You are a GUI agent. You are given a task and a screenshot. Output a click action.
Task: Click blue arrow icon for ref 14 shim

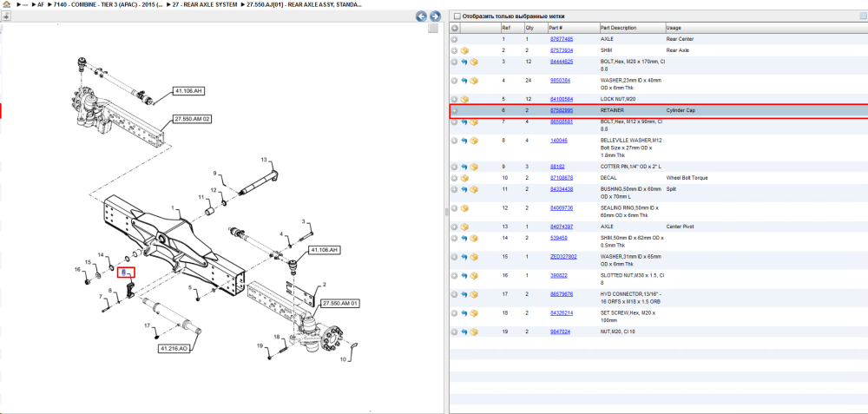(464, 238)
